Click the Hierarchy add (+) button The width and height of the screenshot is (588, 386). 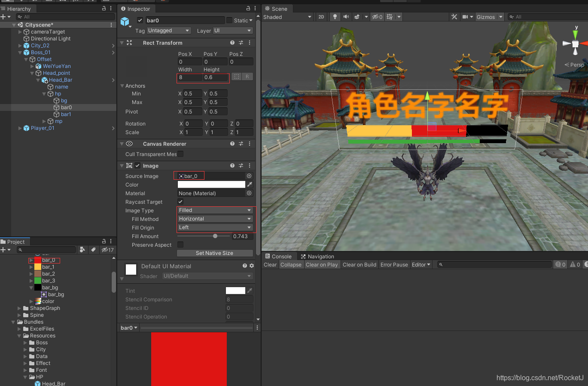(x=3, y=17)
